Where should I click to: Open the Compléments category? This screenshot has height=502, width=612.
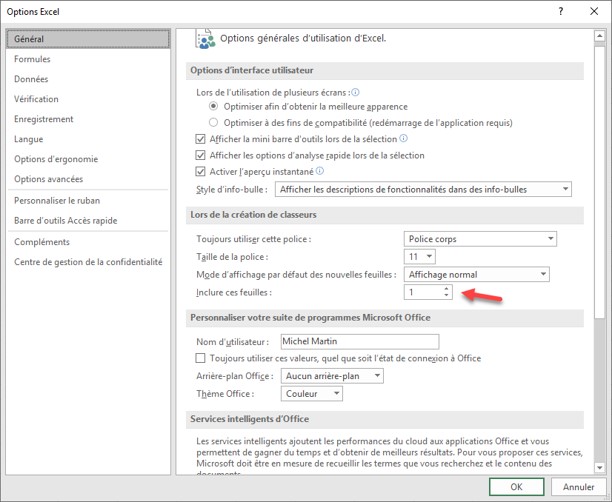(88, 242)
